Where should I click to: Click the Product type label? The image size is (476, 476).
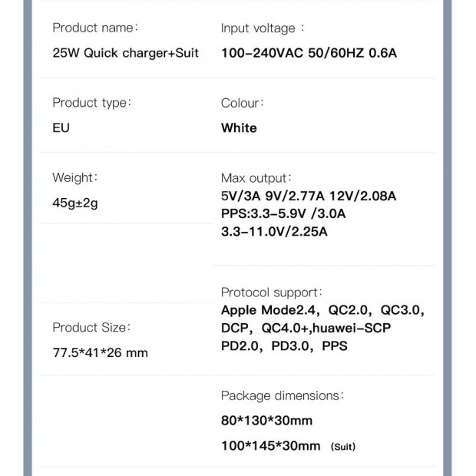click(x=91, y=103)
